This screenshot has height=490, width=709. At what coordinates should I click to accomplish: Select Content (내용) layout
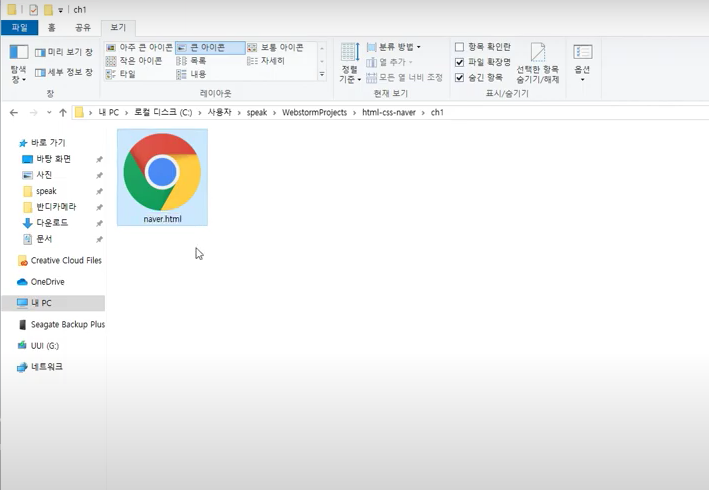tap(191, 74)
